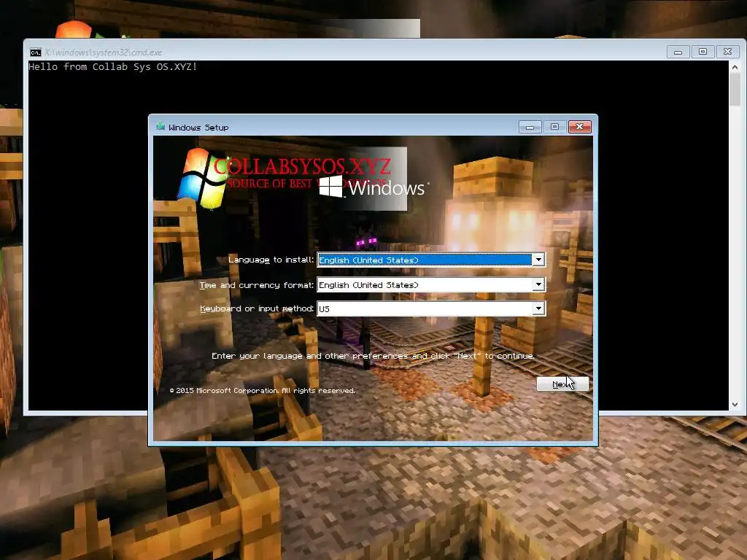
Task: Expand the Time and currency format dropdown arrow
Action: pos(538,285)
